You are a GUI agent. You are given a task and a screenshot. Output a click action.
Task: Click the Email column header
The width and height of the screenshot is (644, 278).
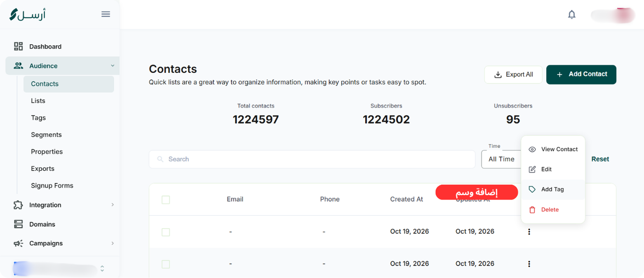point(235,199)
